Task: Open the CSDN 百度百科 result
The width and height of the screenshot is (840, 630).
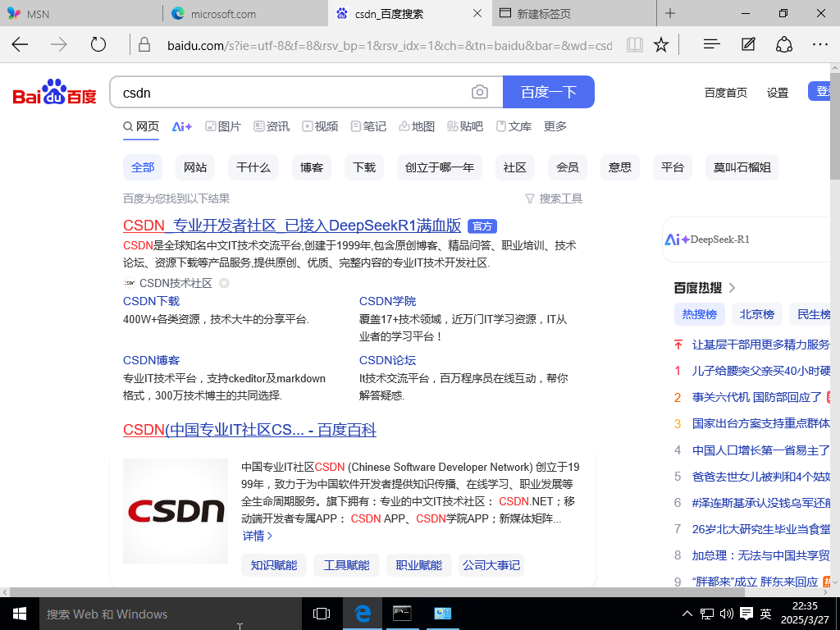Action: click(x=249, y=430)
